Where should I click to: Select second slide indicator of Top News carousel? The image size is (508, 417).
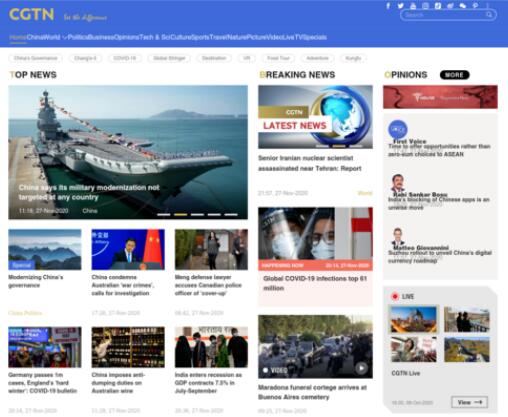[180, 215]
